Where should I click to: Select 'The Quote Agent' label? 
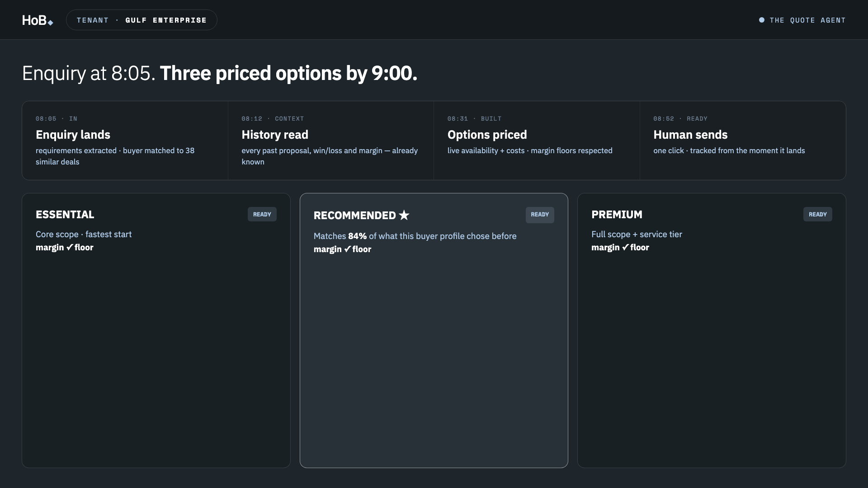coord(807,20)
